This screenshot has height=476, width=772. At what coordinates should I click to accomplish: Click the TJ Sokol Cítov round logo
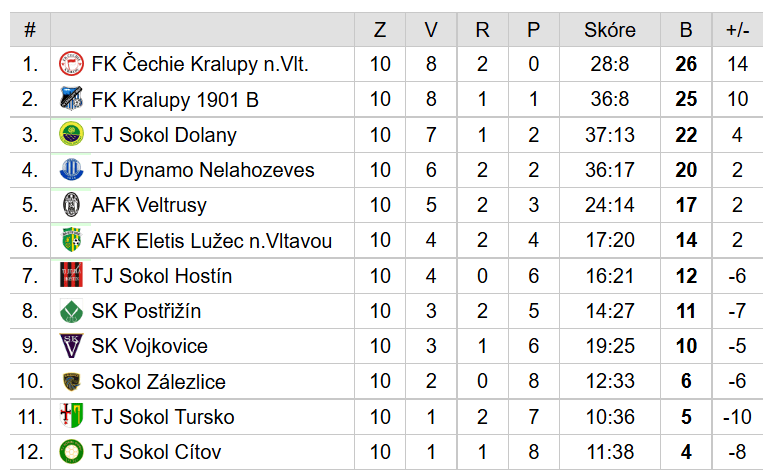click(71, 452)
